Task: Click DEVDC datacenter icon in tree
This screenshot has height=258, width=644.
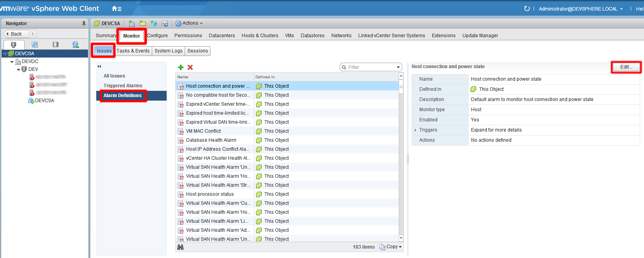Action: coord(18,61)
